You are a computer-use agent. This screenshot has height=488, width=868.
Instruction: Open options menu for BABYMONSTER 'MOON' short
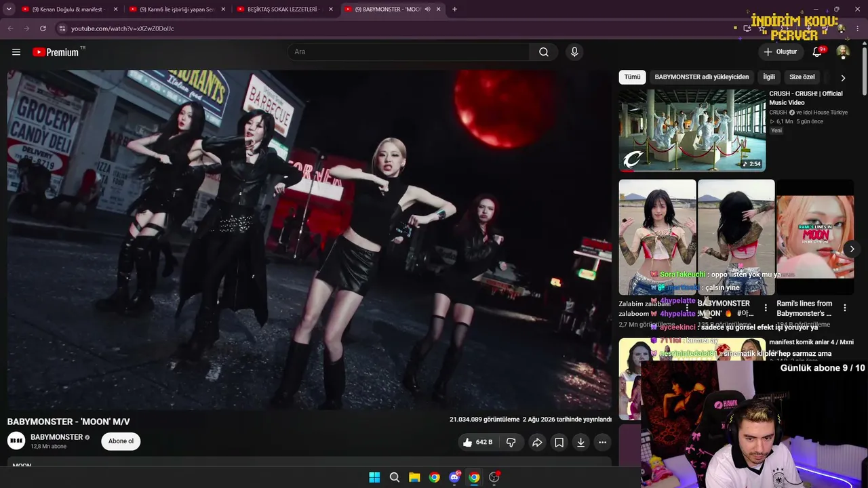coord(766,308)
